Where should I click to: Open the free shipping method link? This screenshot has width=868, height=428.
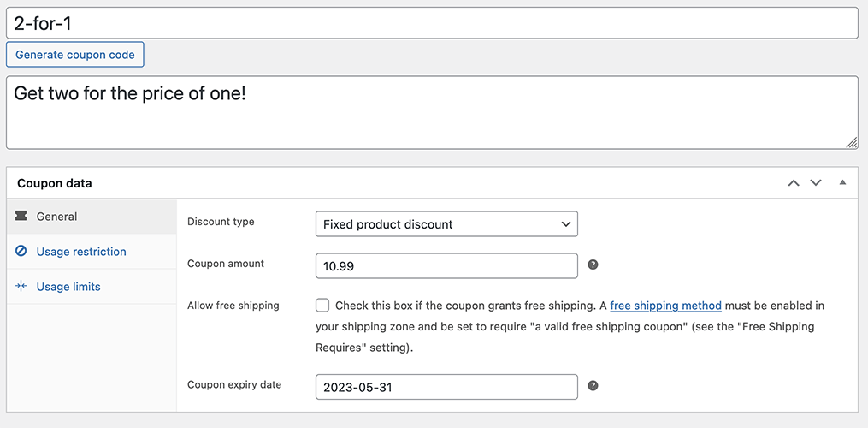[x=666, y=306]
